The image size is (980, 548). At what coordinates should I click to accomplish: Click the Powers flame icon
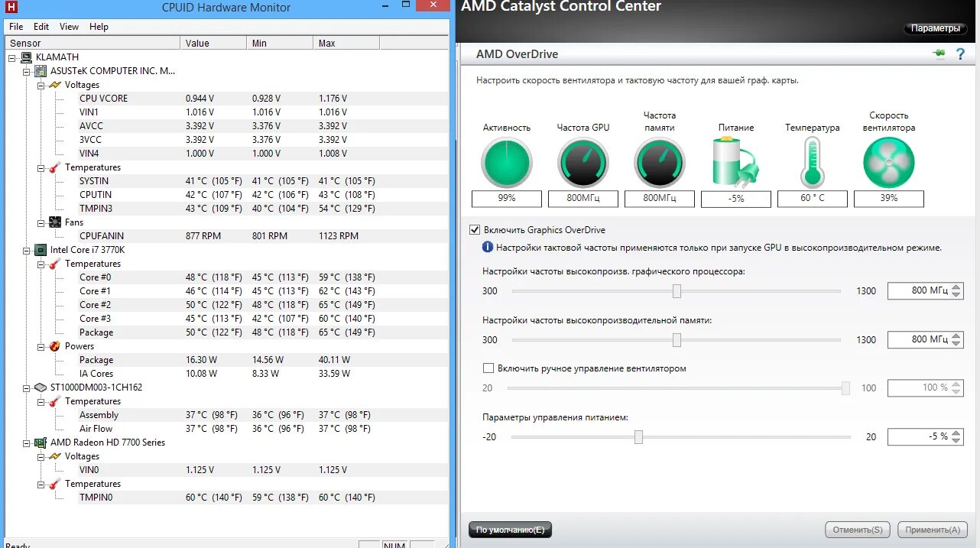pyautogui.click(x=55, y=346)
